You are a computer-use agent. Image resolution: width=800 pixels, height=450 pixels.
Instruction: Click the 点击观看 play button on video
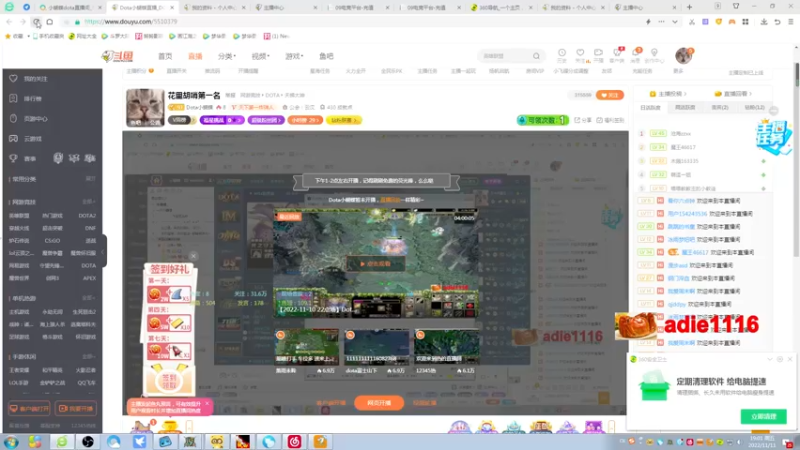click(x=376, y=264)
